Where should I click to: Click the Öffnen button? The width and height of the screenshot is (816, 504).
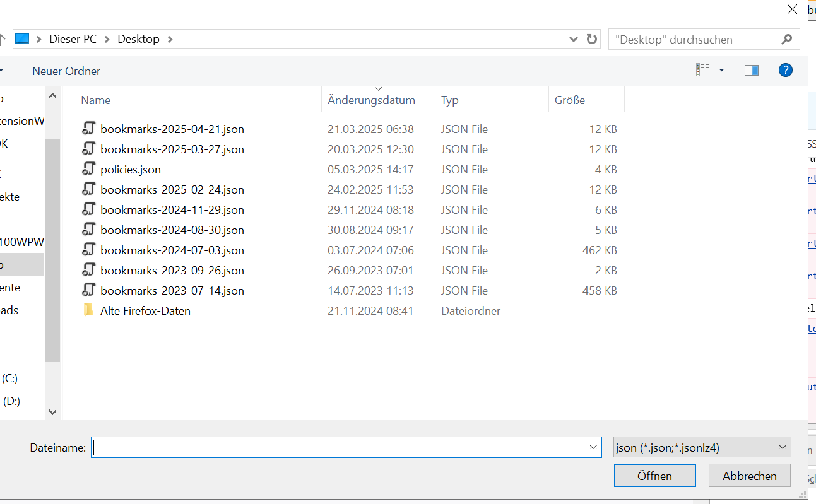[654, 476]
